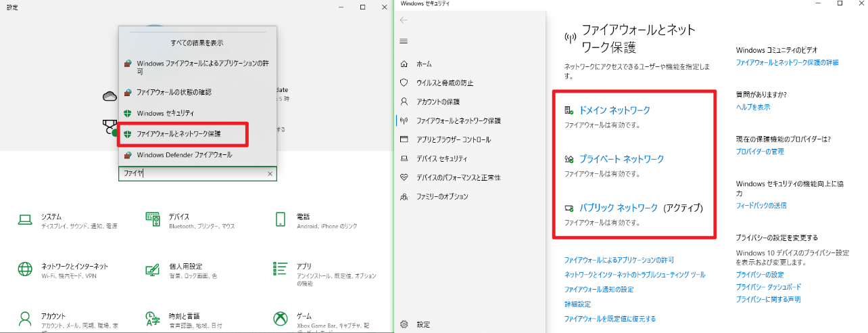Open 'ホーム' in Windows Security sidebar

(x=424, y=64)
